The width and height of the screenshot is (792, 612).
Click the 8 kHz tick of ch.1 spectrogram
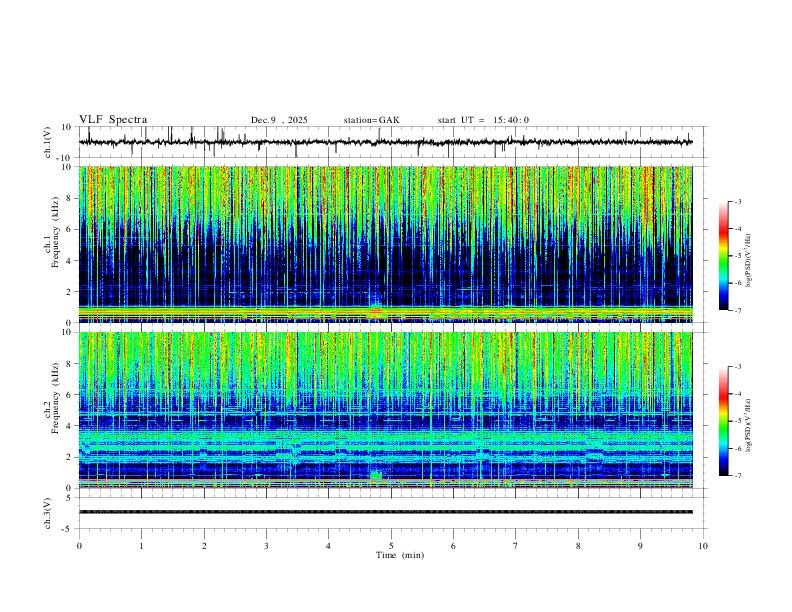69,198
